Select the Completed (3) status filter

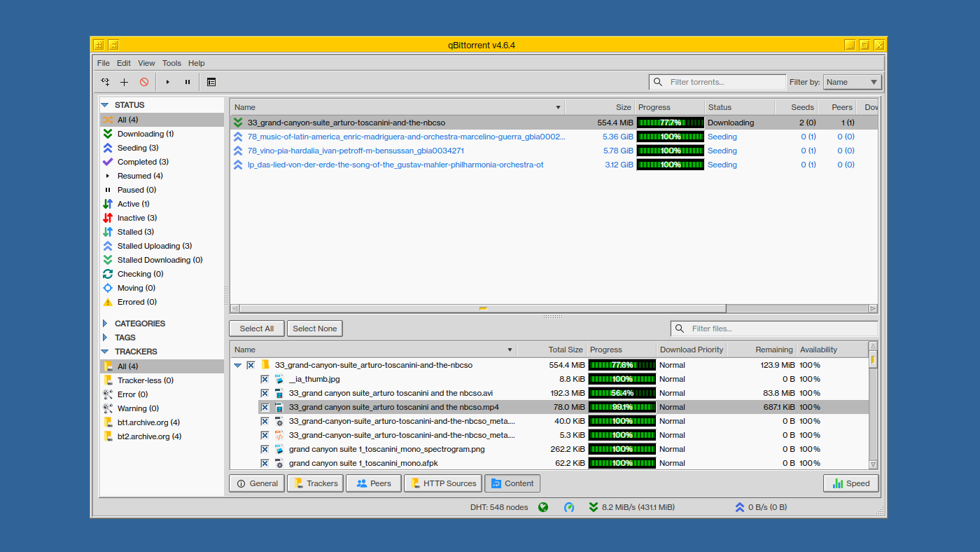coord(162,162)
